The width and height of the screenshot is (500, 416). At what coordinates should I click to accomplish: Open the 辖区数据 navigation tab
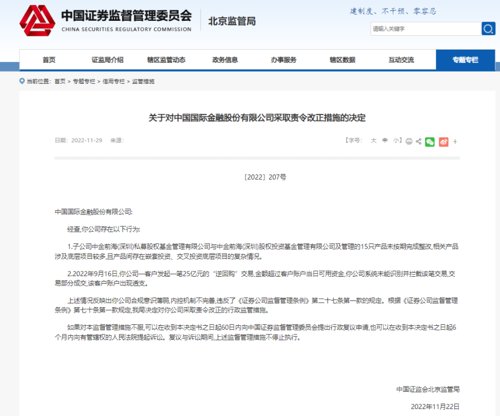[342, 60]
